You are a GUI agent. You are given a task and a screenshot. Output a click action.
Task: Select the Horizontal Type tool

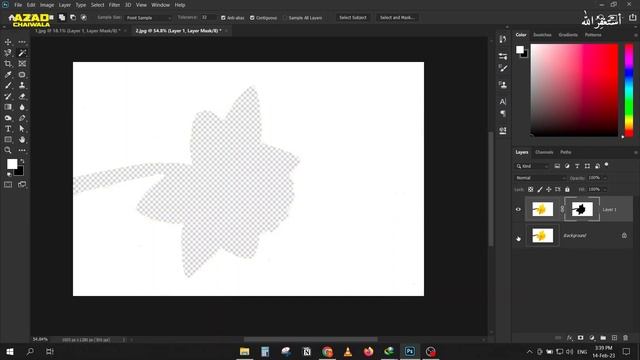point(8,129)
